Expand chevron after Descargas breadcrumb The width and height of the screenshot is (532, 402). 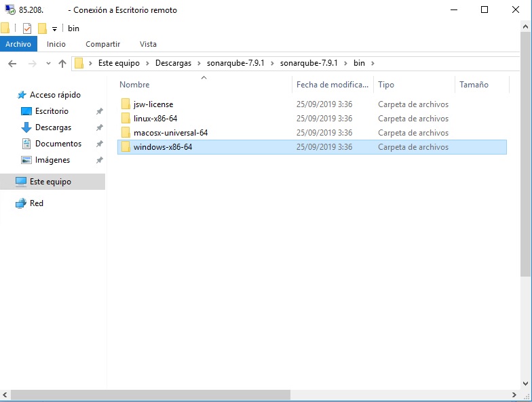(199, 63)
